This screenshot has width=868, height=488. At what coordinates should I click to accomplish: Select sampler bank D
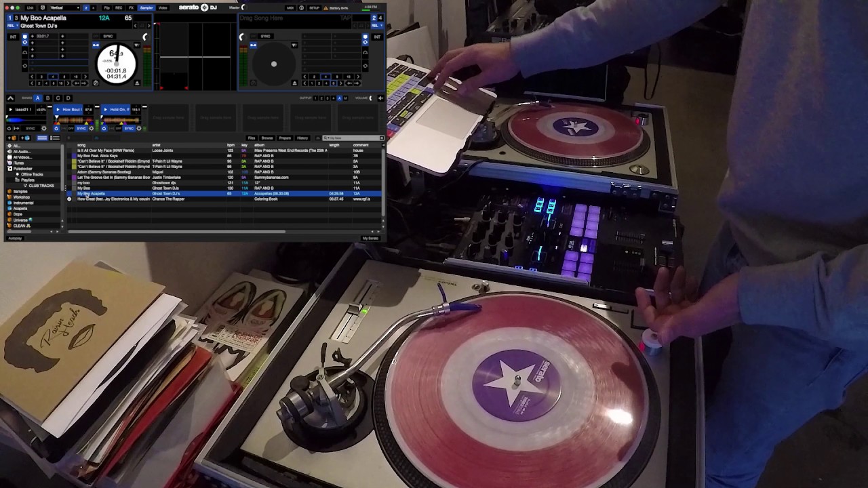tap(68, 98)
